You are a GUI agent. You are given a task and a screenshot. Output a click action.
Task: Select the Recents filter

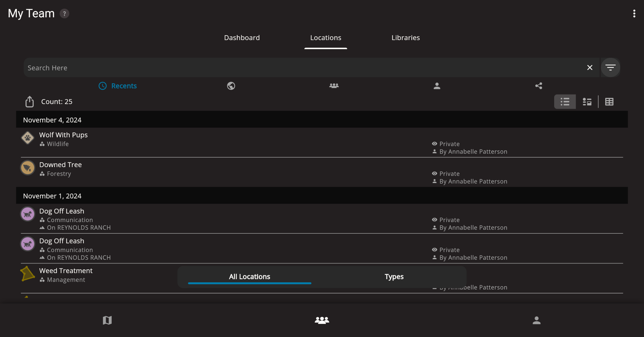118,86
